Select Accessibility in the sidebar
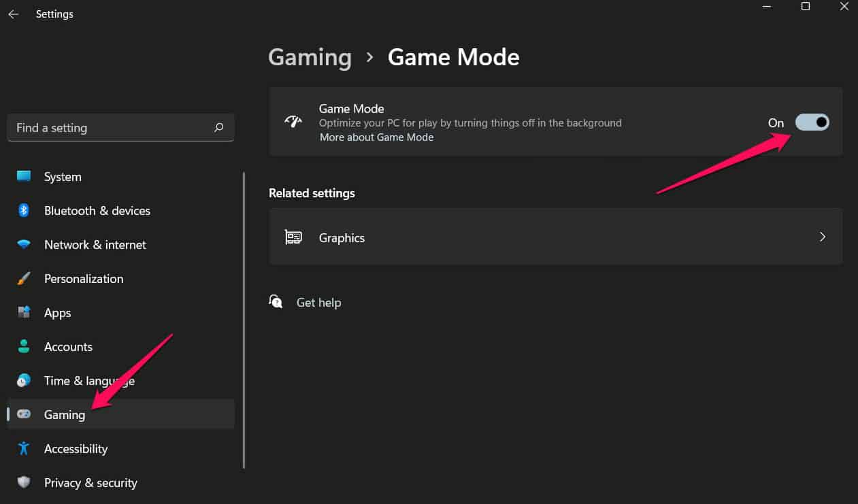The width and height of the screenshot is (858, 504). pos(121,448)
